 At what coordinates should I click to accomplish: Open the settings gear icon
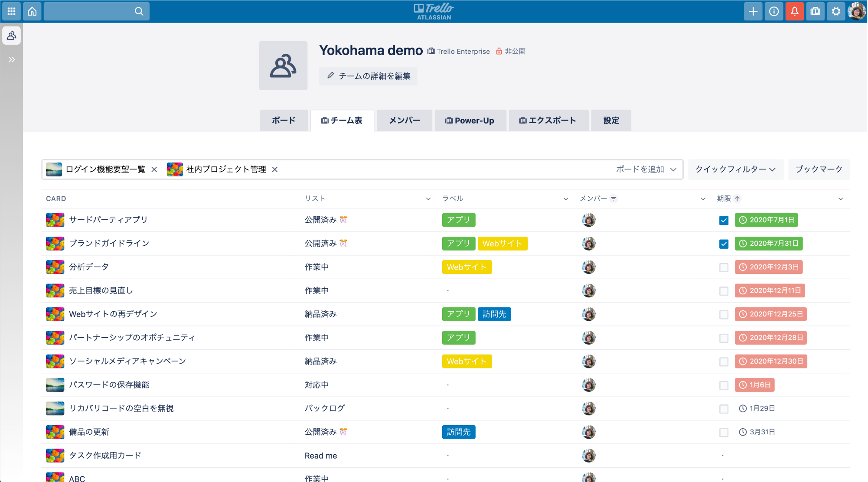click(836, 11)
